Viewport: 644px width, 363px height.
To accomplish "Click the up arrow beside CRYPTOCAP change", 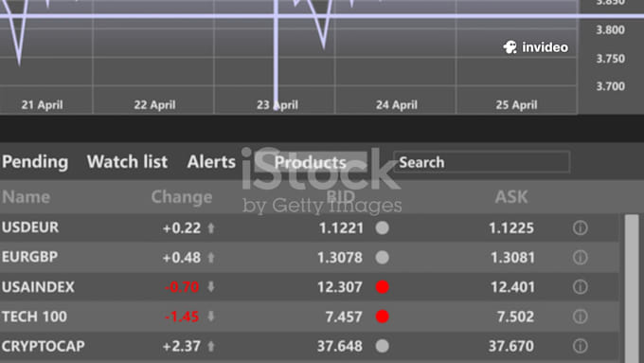I will (x=211, y=347).
